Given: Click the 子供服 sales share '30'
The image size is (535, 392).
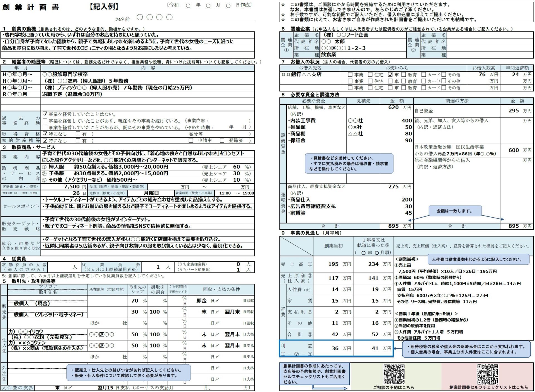Looking at the screenshot, I should point(237,173).
